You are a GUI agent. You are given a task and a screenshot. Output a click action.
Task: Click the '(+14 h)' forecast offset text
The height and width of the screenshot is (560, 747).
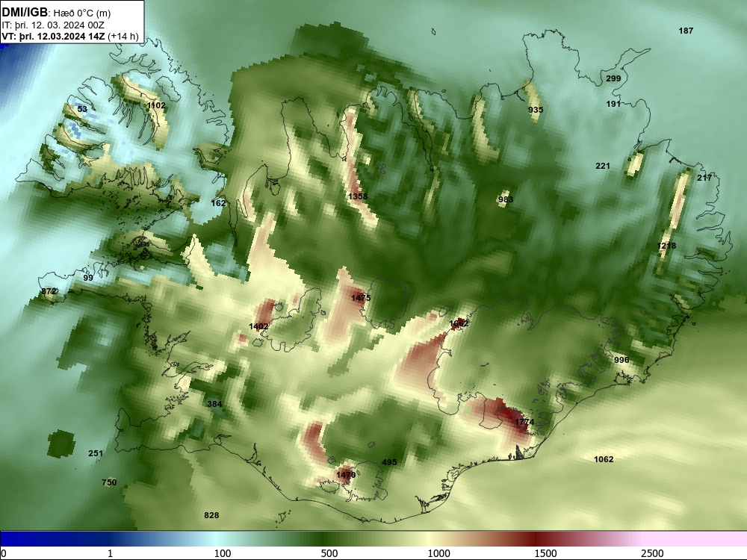(x=123, y=37)
